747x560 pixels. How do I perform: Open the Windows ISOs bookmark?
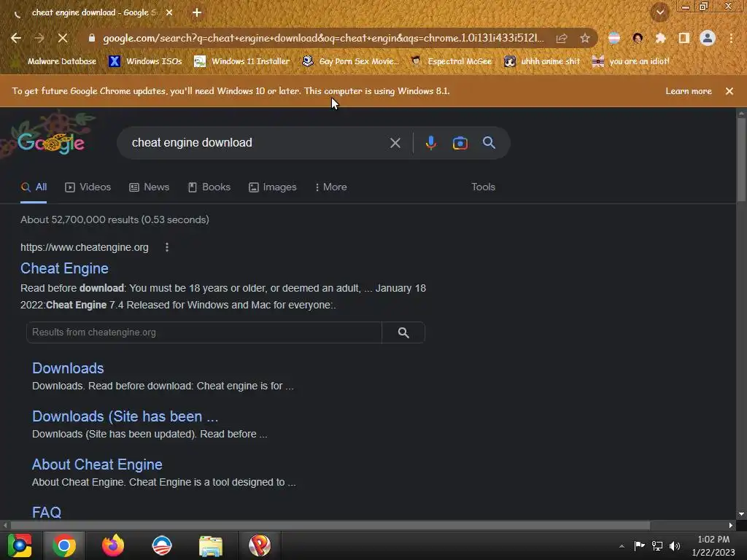coord(145,61)
